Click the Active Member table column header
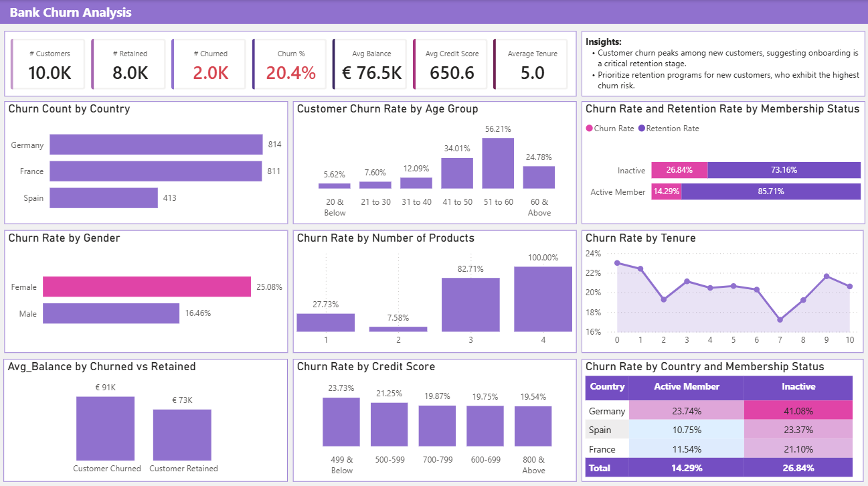Screen dimensions: 868x486 click(x=687, y=387)
